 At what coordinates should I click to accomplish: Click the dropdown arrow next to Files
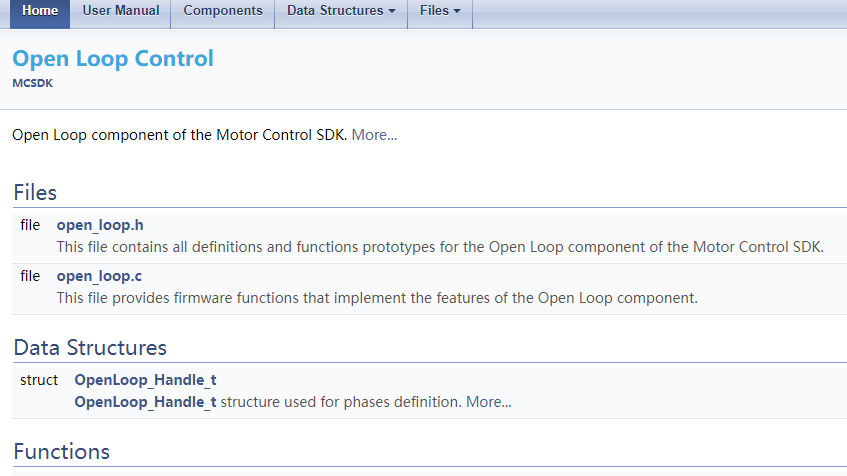[x=457, y=11]
